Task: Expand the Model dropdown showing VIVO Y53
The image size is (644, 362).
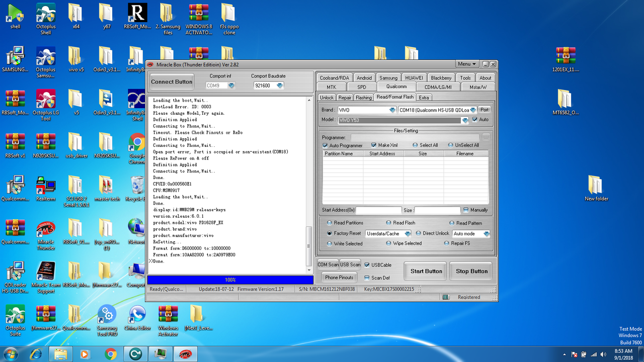Action: click(465, 120)
